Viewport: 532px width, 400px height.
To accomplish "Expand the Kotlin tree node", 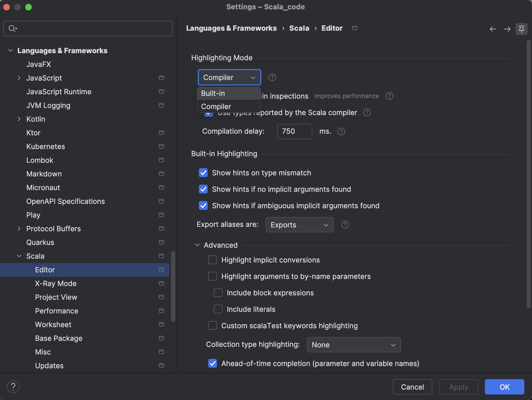I will (x=19, y=119).
